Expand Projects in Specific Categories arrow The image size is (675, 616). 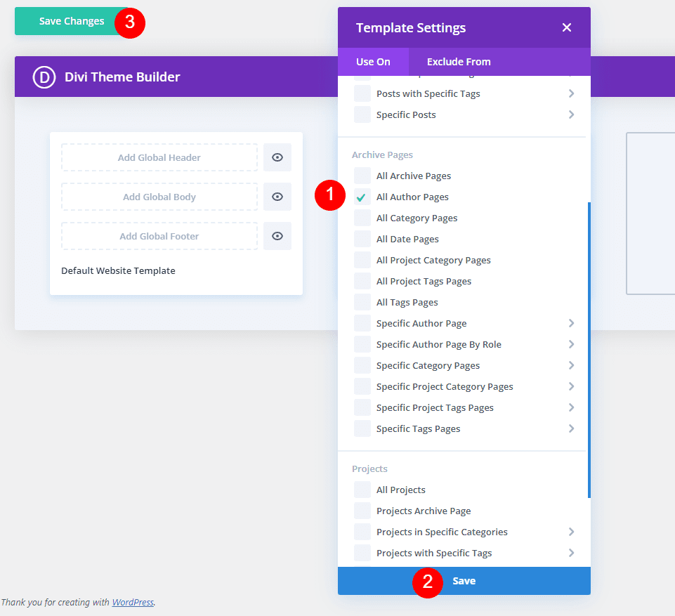tap(571, 532)
